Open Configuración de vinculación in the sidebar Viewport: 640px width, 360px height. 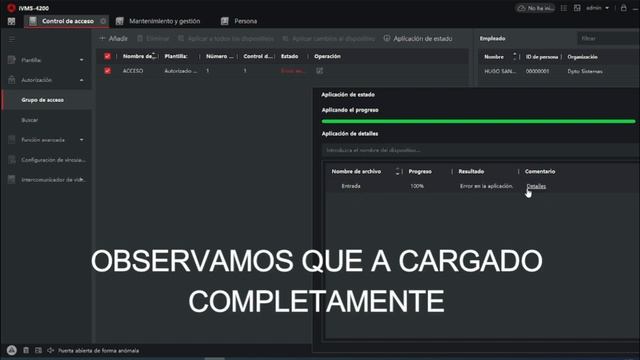(x=47, y=160)
